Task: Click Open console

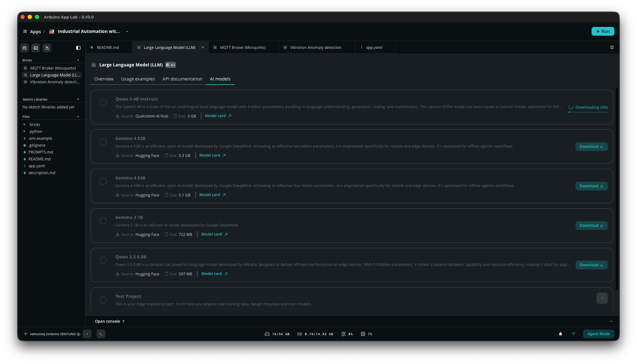Action: (x=110, y=321)
